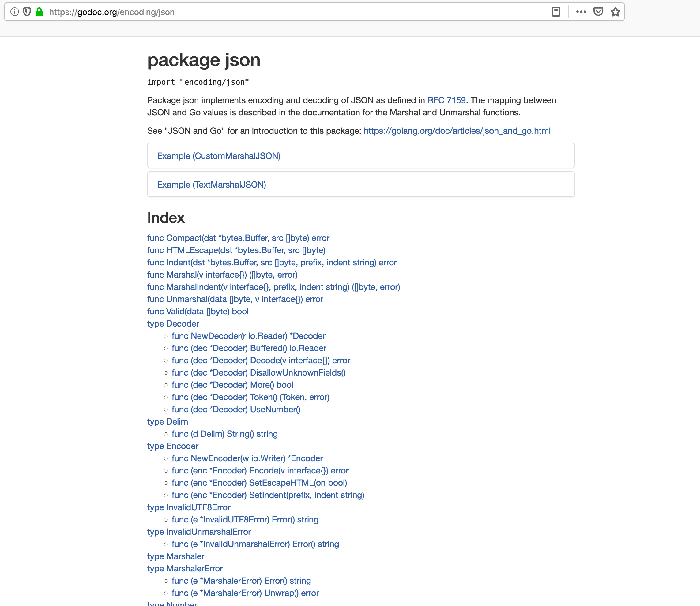The width and height of the screenshot is (700, 606).
Task: Toggle Reader View for the page
Action: pyautogui.click(x=555, y=12)
